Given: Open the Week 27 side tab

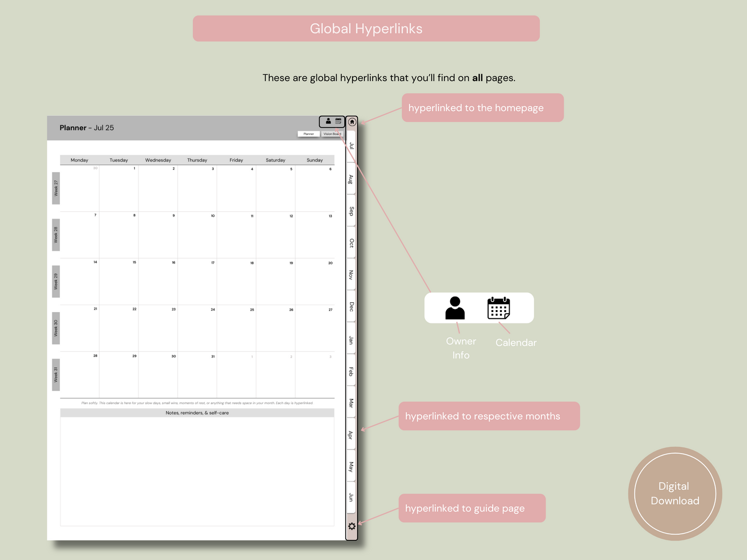Looking at the screenshot, I should click(56, 188).
